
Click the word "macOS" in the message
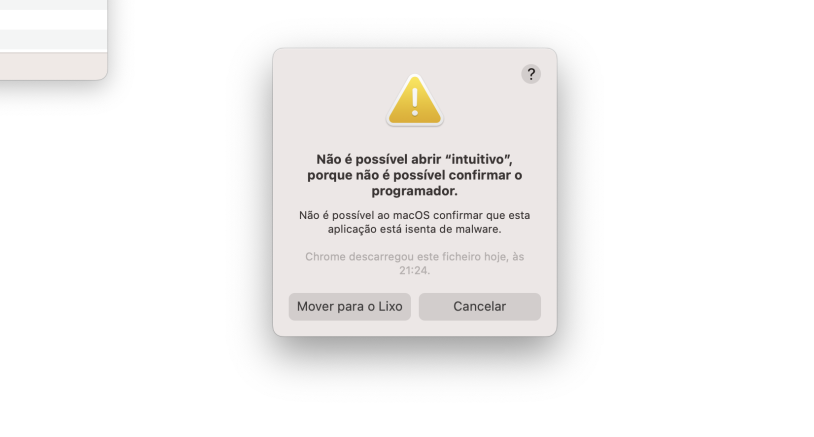click(x=411, y=215)
